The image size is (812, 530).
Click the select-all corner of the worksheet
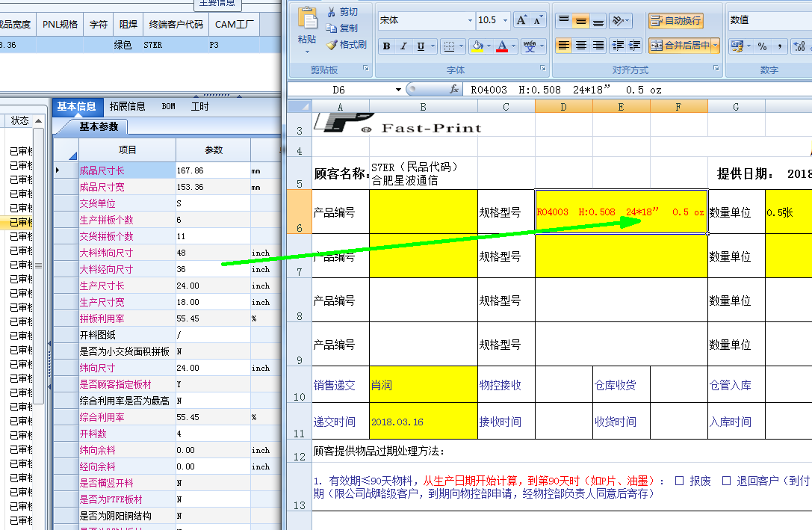[300, 107]
